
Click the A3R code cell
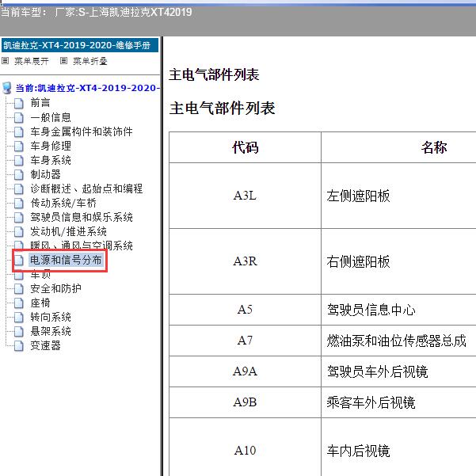click(245, 261)
